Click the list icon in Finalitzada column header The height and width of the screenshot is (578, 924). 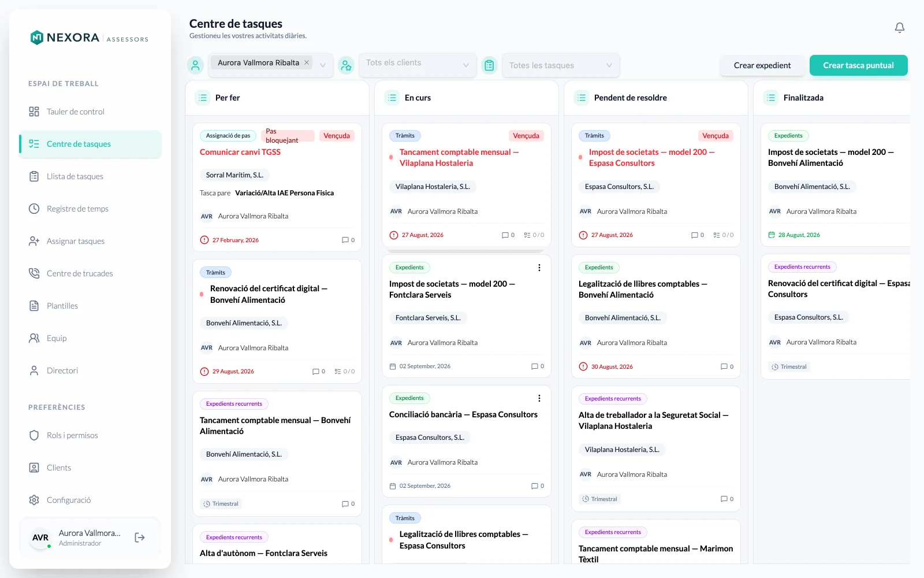pyautogui.click(x=771, y=98)
